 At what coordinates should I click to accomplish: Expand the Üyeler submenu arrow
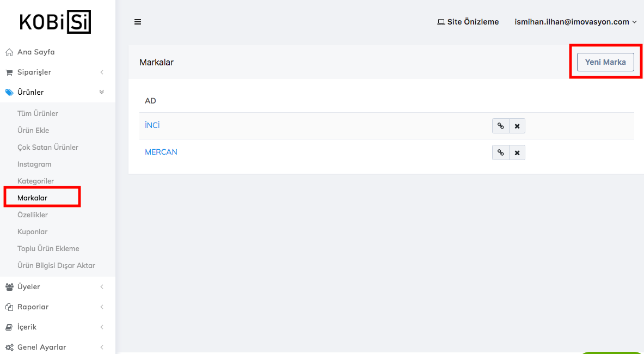(102, 286)
